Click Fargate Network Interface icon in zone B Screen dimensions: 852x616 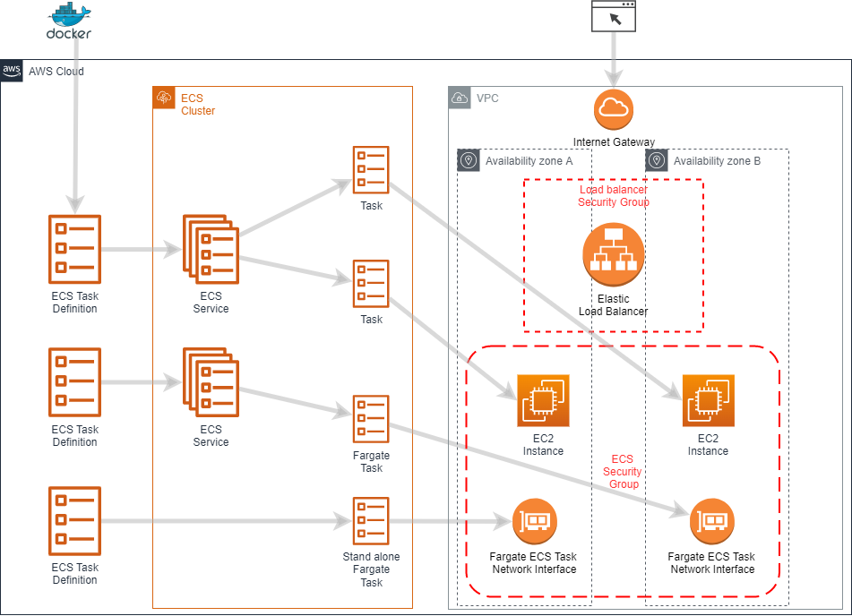pyautogui.click(x=712, y=521)
